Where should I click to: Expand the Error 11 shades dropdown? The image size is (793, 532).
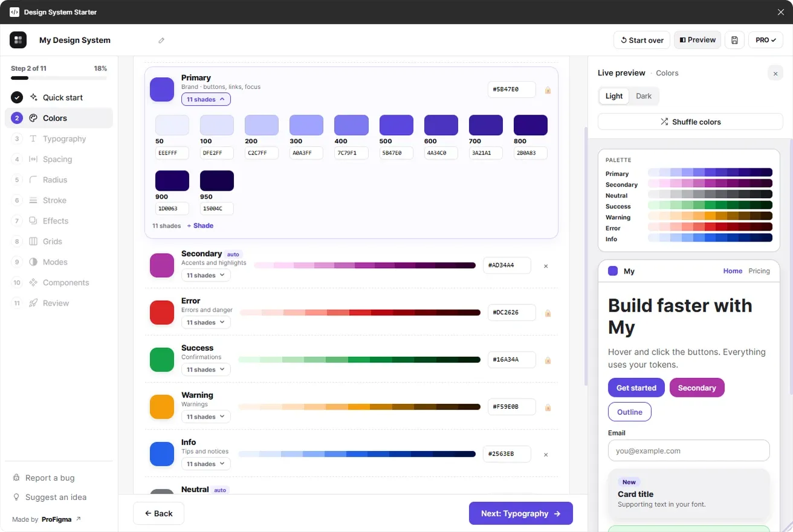coord(206,322)
